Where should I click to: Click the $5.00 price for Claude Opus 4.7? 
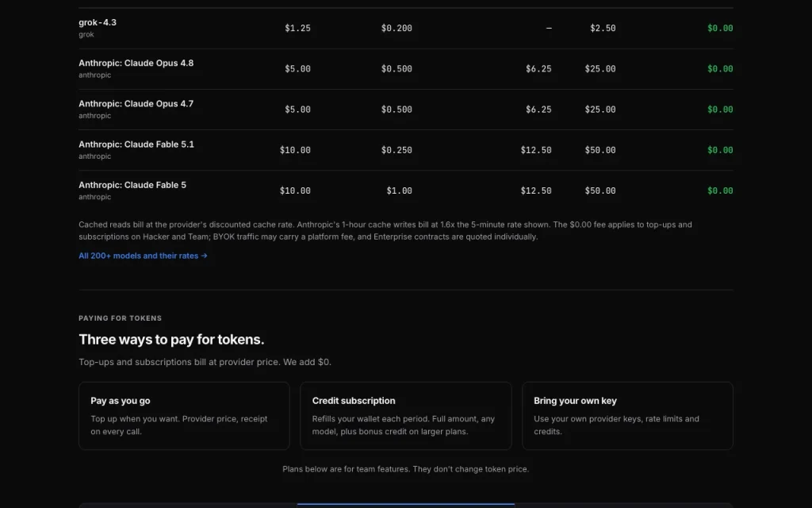click(298, 110)
